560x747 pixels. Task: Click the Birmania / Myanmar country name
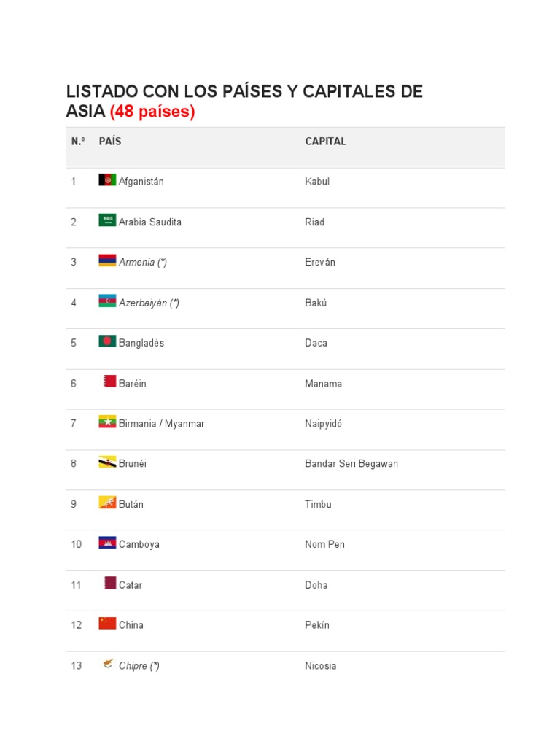pos(161,424)
